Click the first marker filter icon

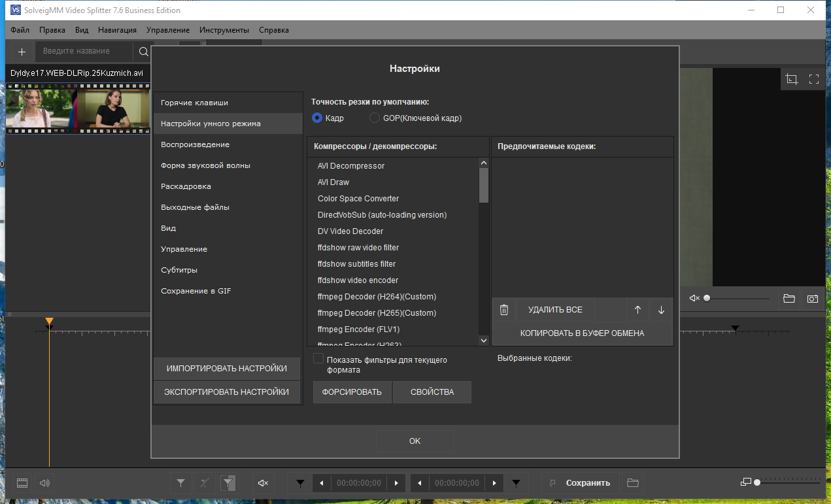point(181,483)
